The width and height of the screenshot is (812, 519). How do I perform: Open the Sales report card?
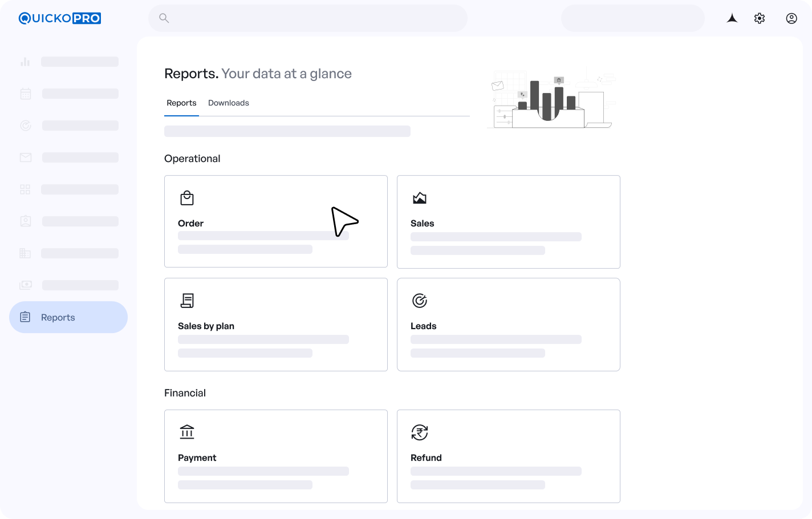[x=508, y=222]
